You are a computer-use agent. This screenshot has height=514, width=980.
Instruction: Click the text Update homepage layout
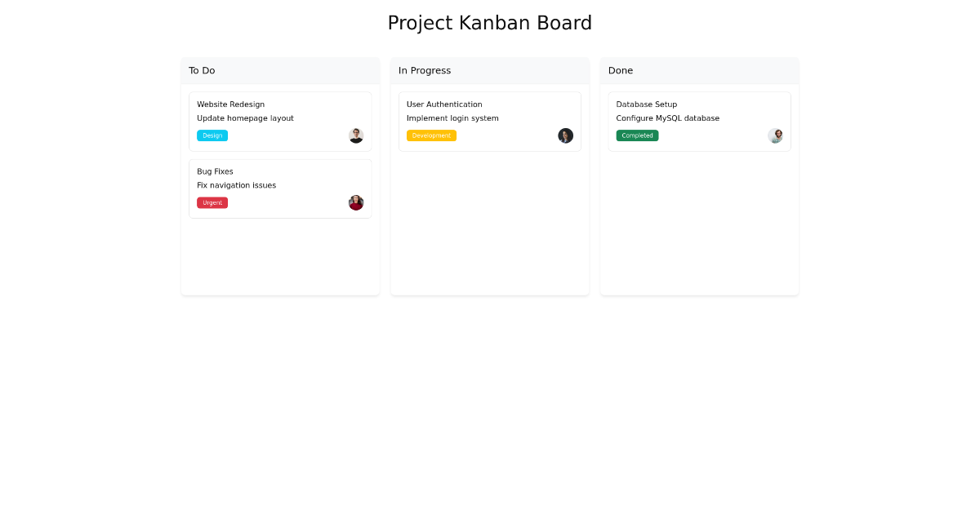pyautogui.click(x=245, y=117)
